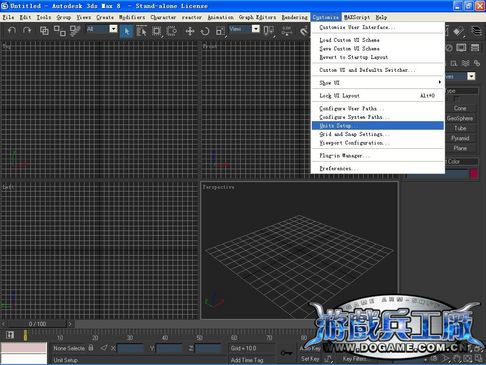Activate the Select and Link tool
This screenshot has height=365, width=486.
(x=44, y=31)
